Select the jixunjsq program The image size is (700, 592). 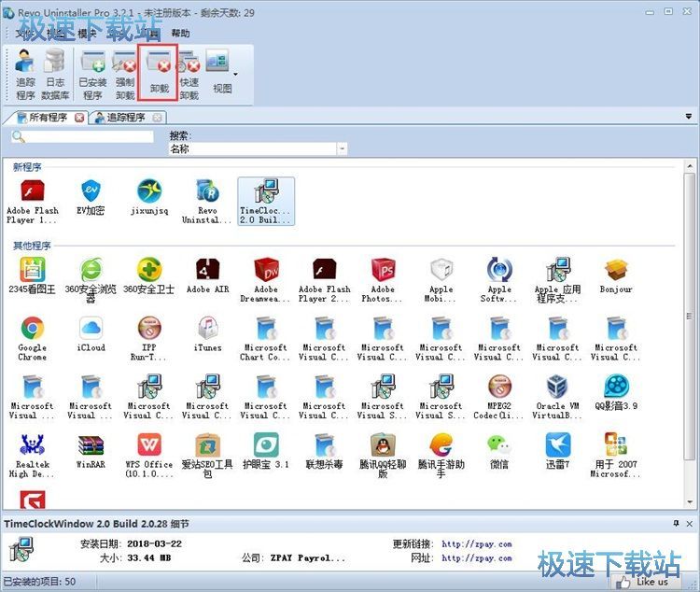[149, 198]
